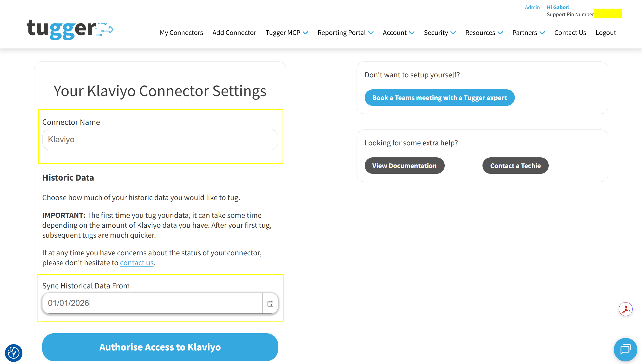Click 'Choose how much of your historic data' text
The width and height of the screenshot is (642, 364).
141,198
